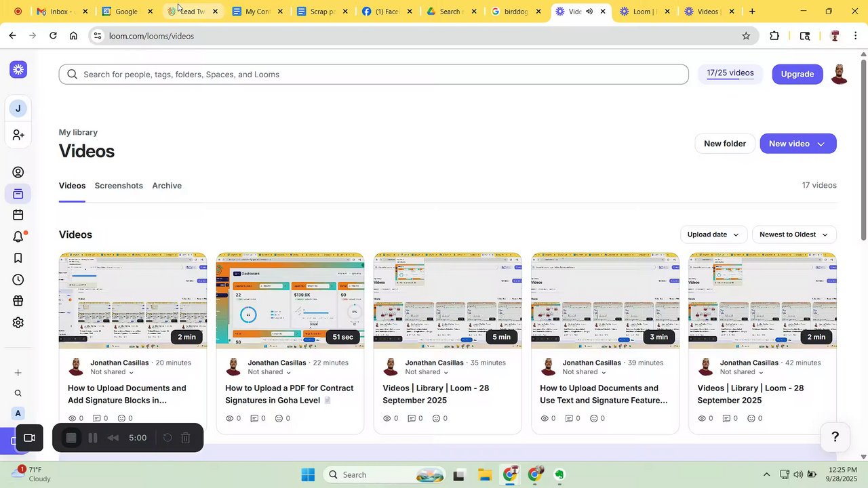Open the settings gear icon in sidebar
The width and height of the screenshot is (868, 488).
coord(18,323)
